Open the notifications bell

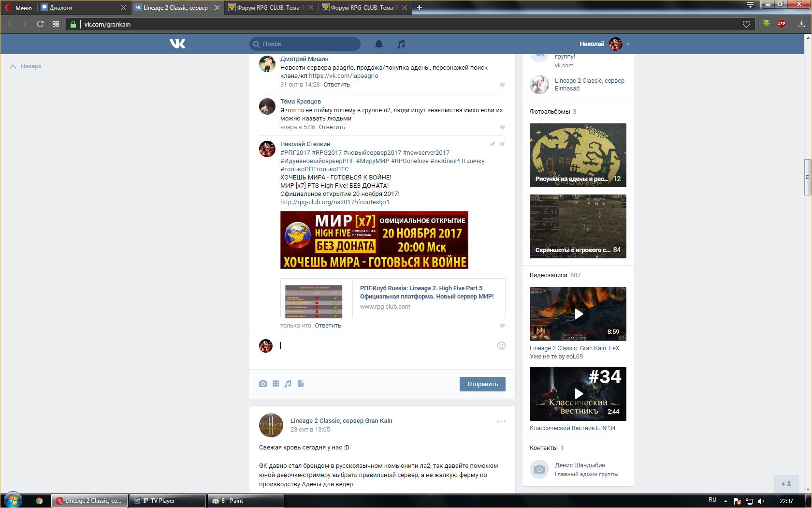[379, 44]
